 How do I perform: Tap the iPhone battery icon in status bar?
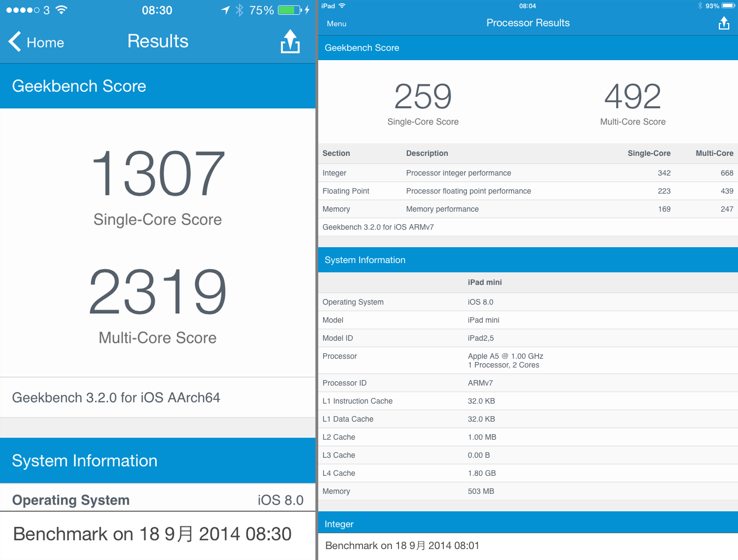tap(289, 10)
